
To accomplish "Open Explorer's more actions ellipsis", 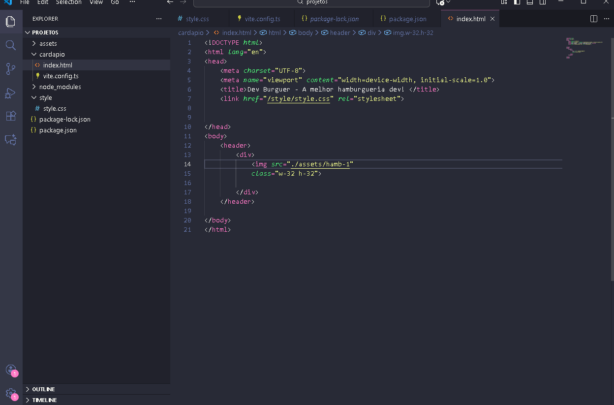I will point(158,19).
